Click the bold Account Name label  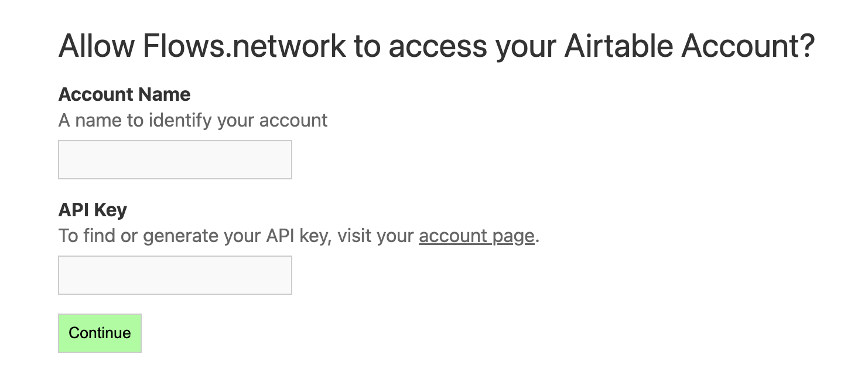[x=124, y=94]
